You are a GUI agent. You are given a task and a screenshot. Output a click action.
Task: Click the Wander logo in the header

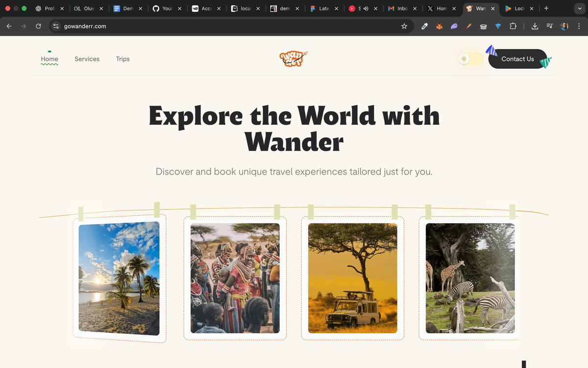point(293,59)
